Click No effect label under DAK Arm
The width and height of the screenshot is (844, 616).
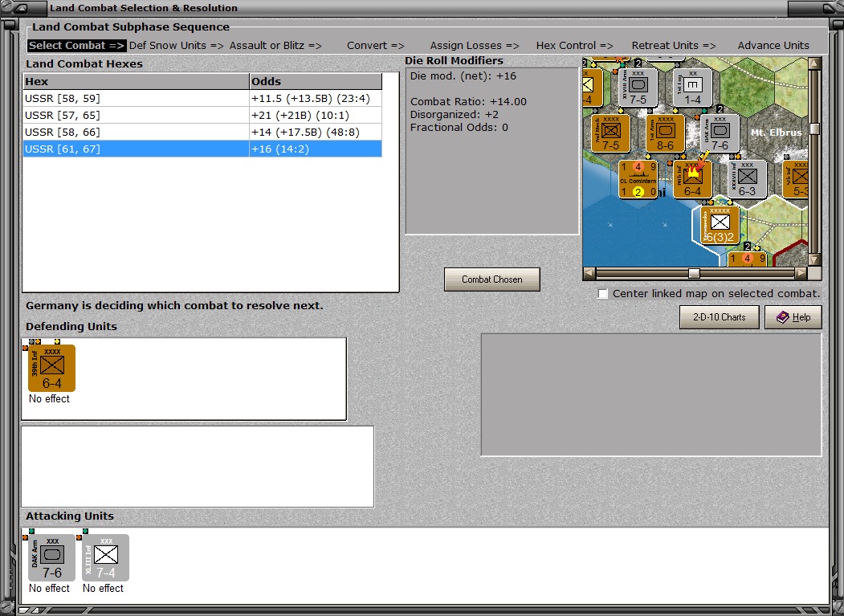pyautogui.click(x=49, y=589)
